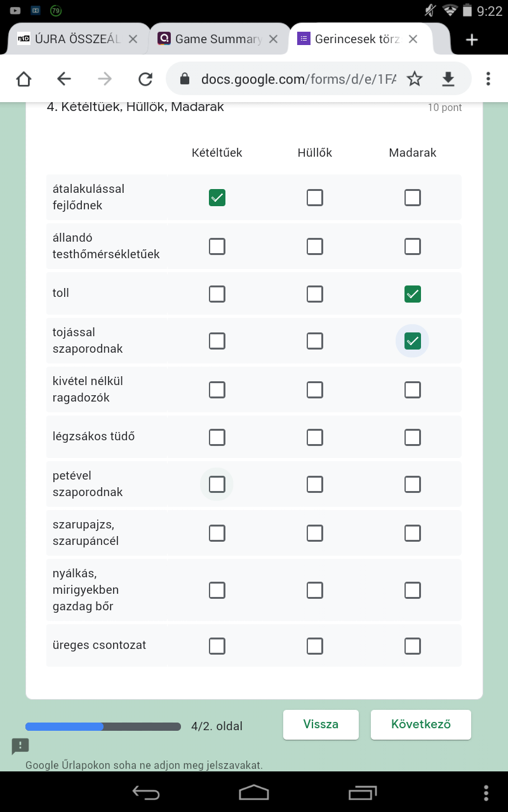Check Kétéltűek for petével szaporodnak
Viewport: 508px width, 812px height.
(217, 485)
